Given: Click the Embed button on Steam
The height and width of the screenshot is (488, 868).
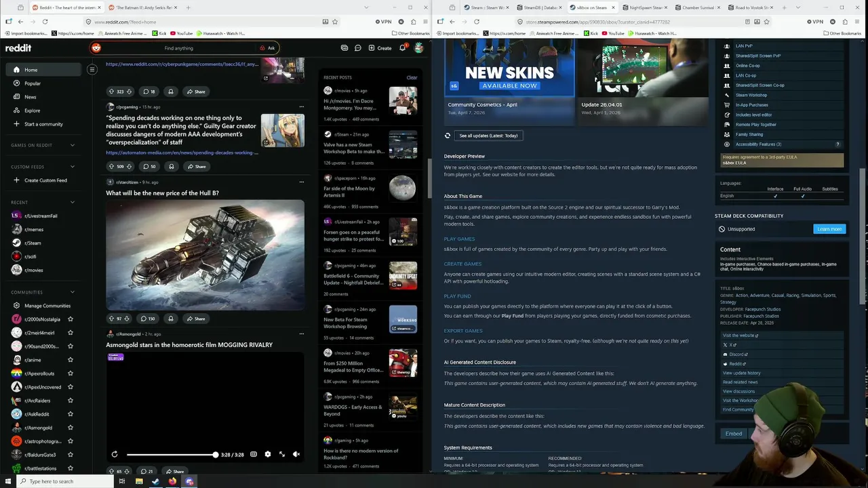Looking at the screenshot, I should (x=734, y=434).
